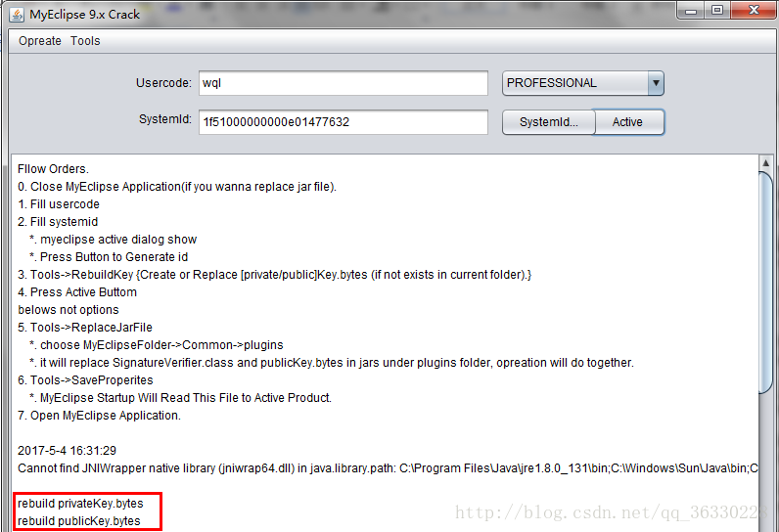Click the '2. Fill systemid' line
779x532 pixels.
pos(58,222)
